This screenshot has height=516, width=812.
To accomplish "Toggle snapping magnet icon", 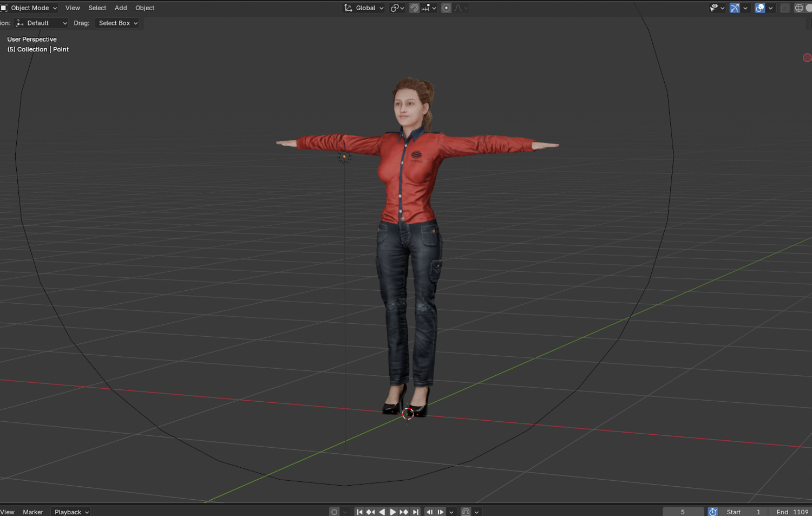I will [x=414, y=8].
